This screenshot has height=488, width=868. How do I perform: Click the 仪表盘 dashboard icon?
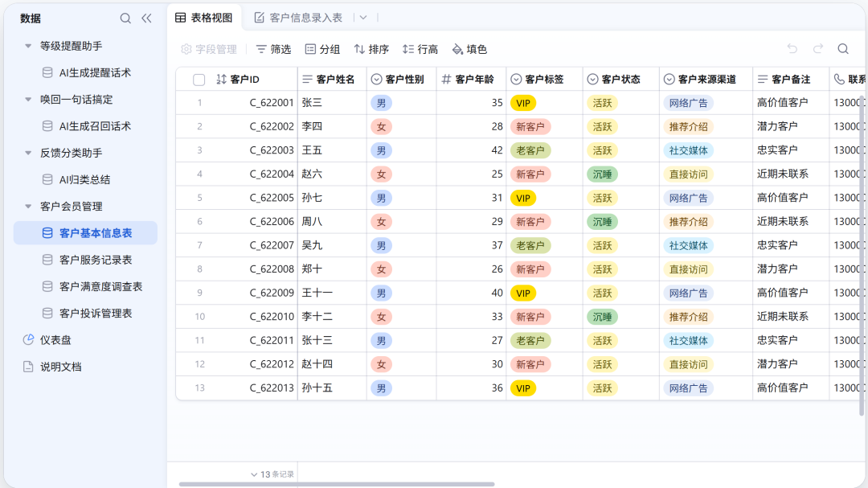[x=28, y=339]
